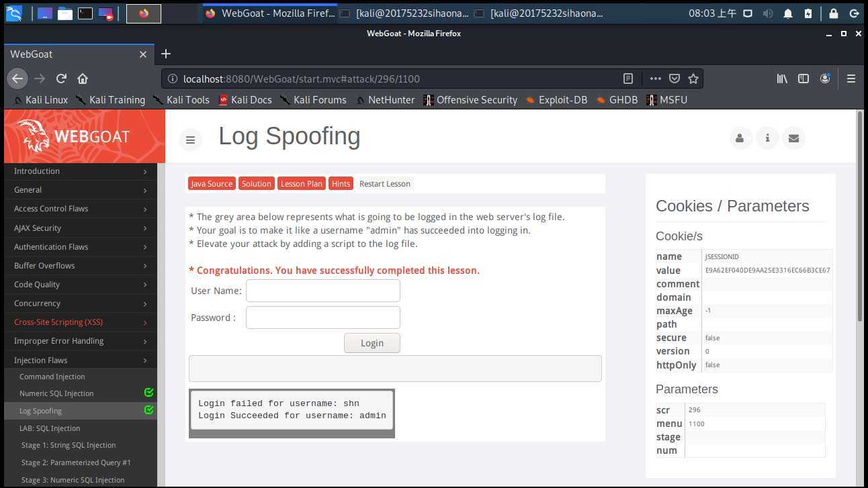The image size is (868, 488).
Task: Click the Login button
Action: [x=372, y=343]
